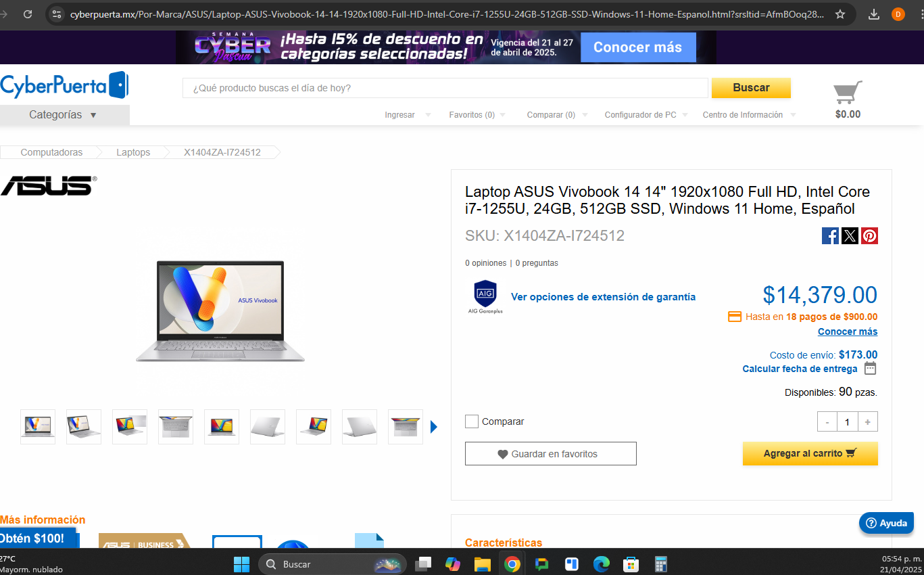Select the third product thumbnail
The width and height of the screenshot is (924, 575).
click(130, 427)
